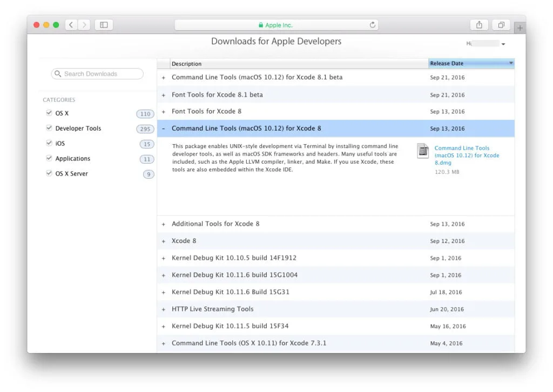Screen dimensions: 553x392
Task: Open a new tab with plus button
Action: click(520, 28)
